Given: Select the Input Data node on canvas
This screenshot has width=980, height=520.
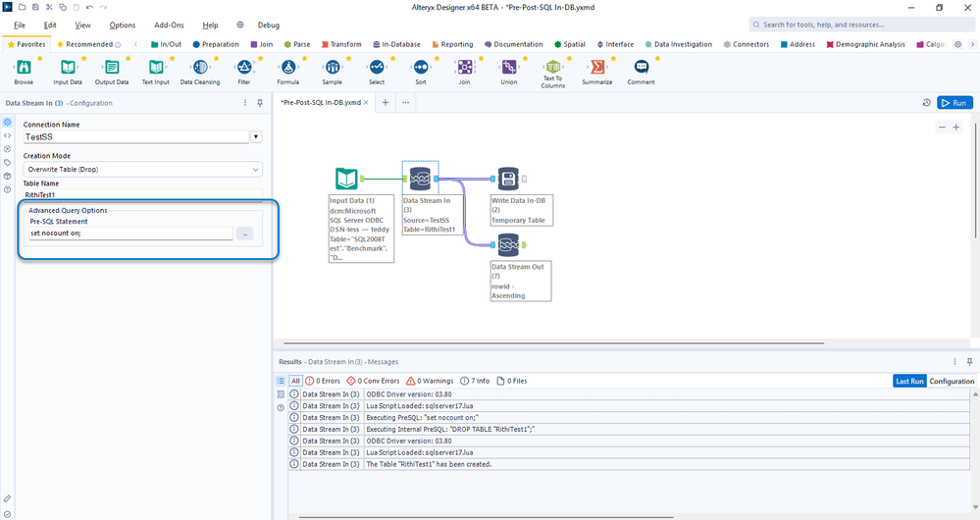Looking at the screenshot, I should click(x=346, y=179).
